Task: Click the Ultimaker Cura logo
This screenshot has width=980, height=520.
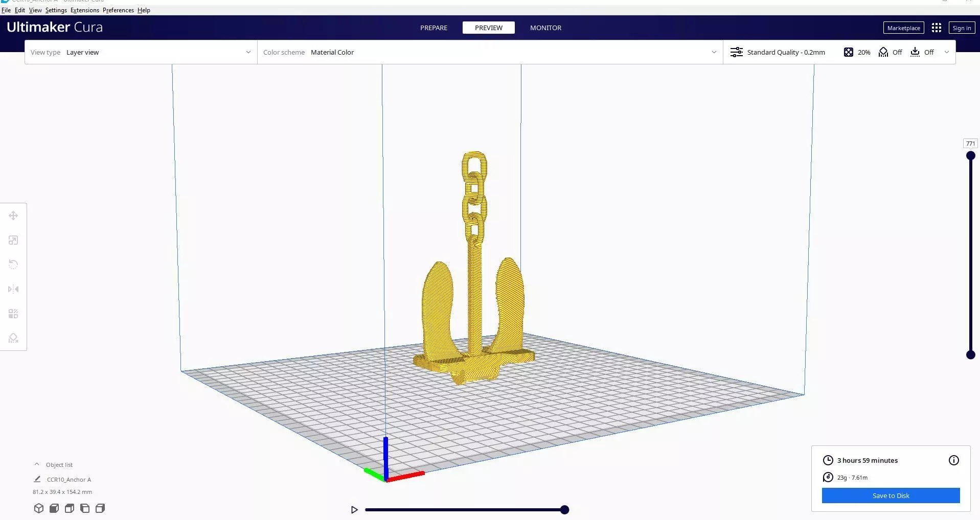Action: coord(55,27)
